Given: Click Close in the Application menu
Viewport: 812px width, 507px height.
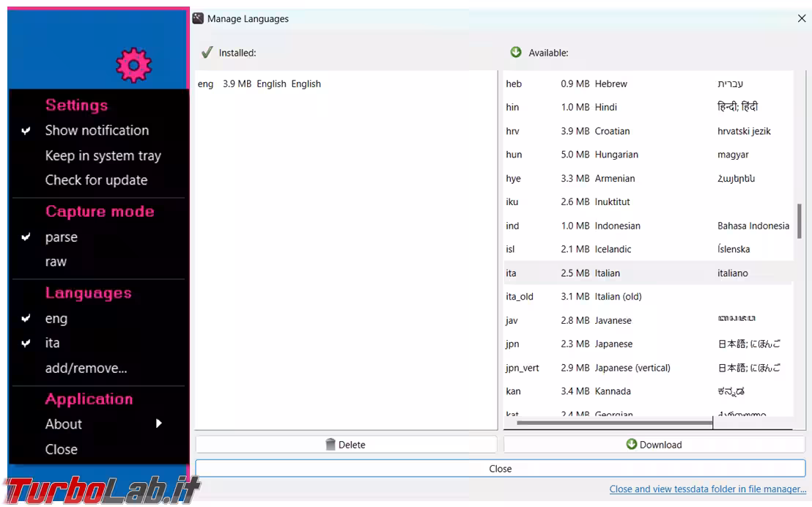Looking at the screenshot, I should coord(61,449).
